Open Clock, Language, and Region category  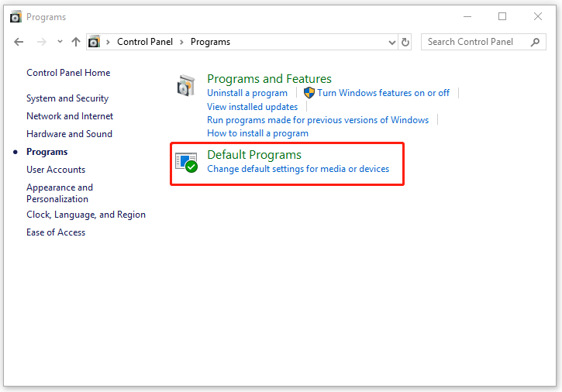pos(86,215)
